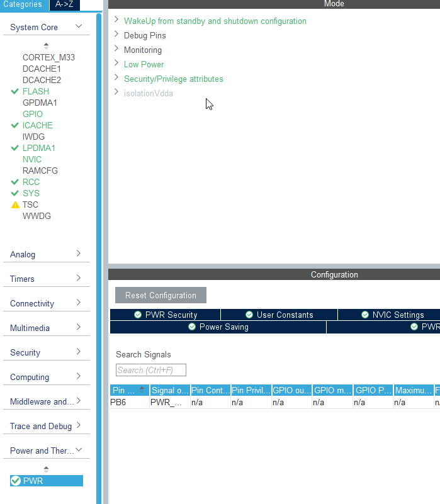440x504 pixels.
Task: Open LPDMA1 configuration
Action: point(38,148)
